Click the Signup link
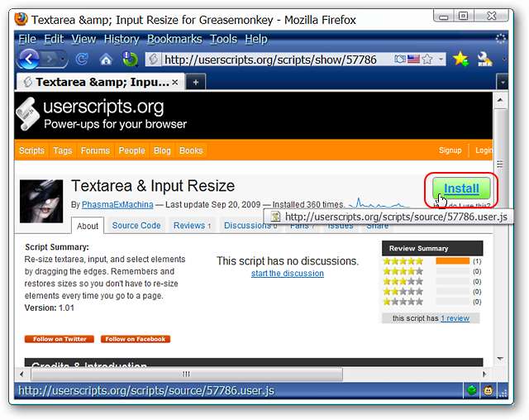 [x=450, y=150]
